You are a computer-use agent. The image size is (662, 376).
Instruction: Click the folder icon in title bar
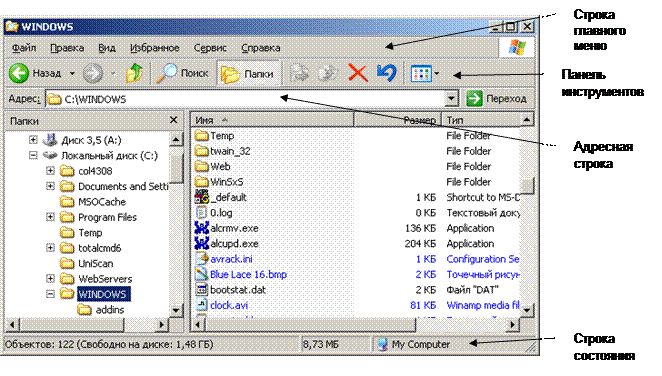pyautogui.click(x=12, y=27)
